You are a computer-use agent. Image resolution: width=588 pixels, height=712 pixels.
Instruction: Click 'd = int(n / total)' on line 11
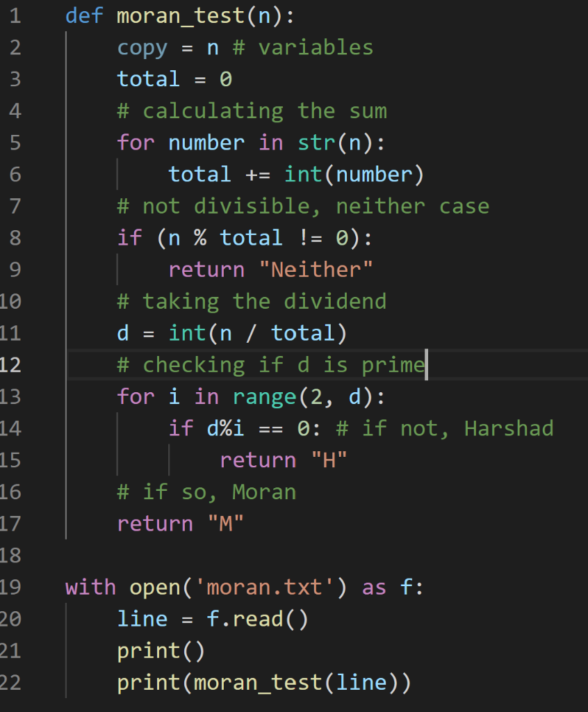point(232,334)
